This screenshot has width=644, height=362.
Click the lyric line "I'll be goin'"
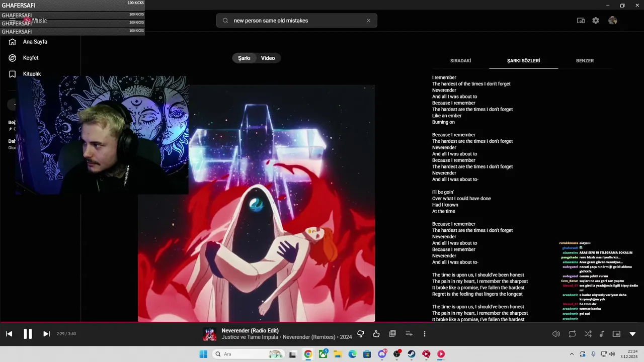443,192
